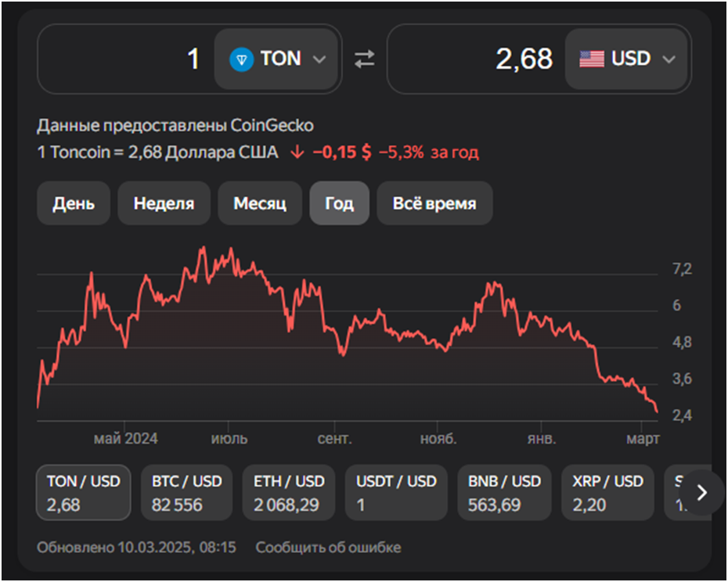Click the Обновлено 10.03.2025, 08:15 timestamp
728x582 pixels.
[136, 548]
